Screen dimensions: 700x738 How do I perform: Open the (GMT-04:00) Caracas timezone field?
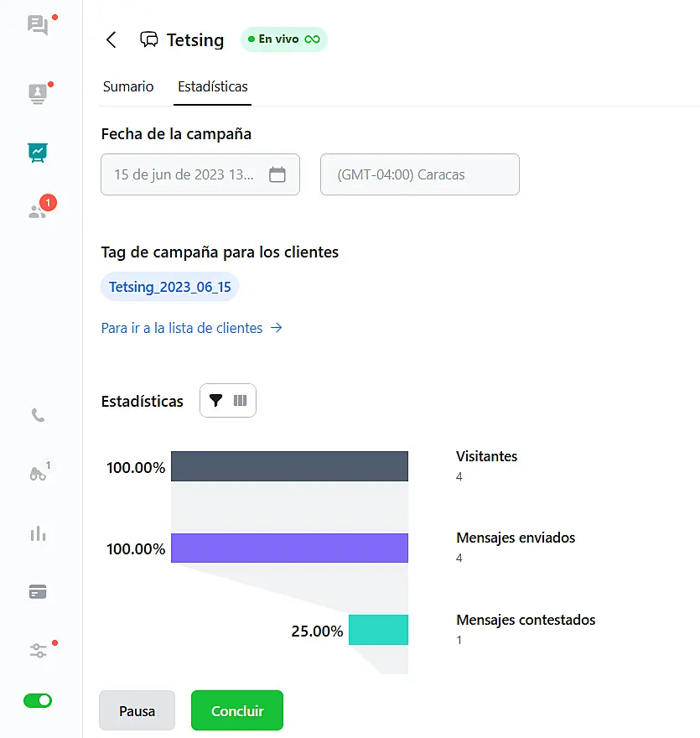419,175
